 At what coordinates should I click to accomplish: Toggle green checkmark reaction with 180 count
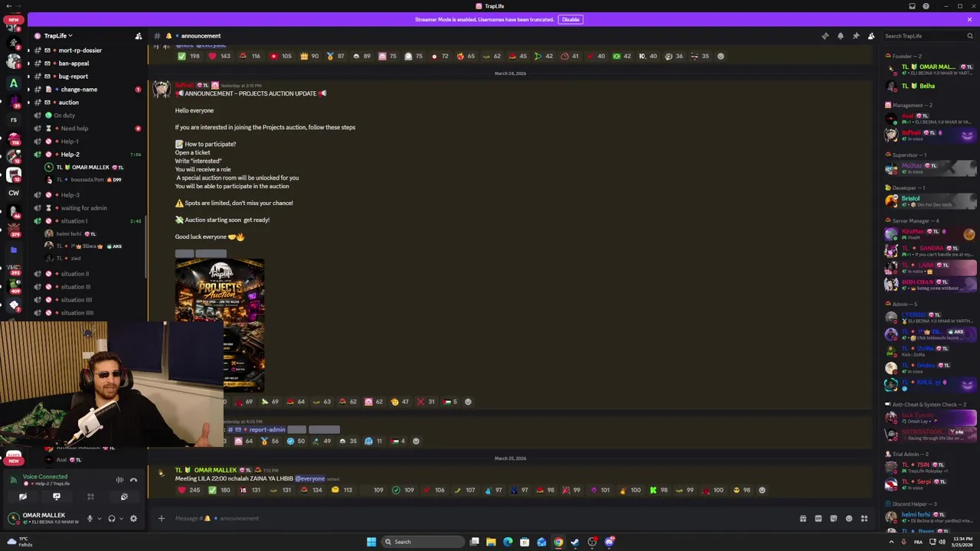(220, 491)
